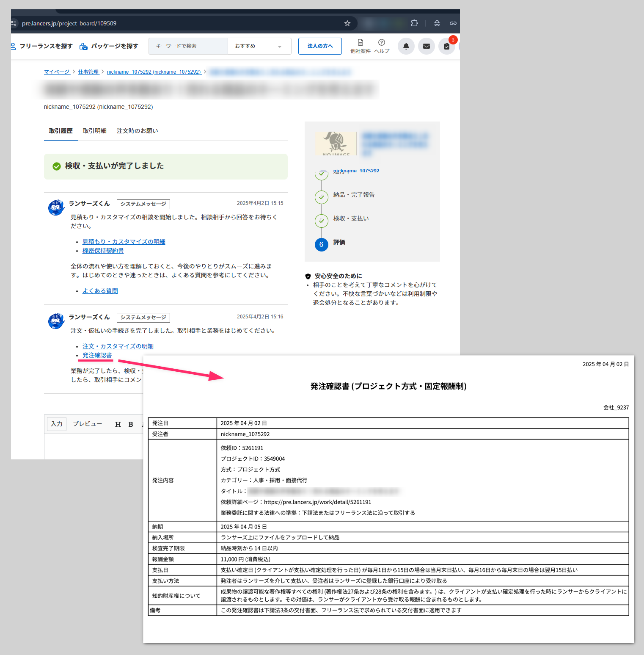Click the システムメッセージ badge at 15:15
The height and width of the screenshot is (655, 644).
[143, 204]
